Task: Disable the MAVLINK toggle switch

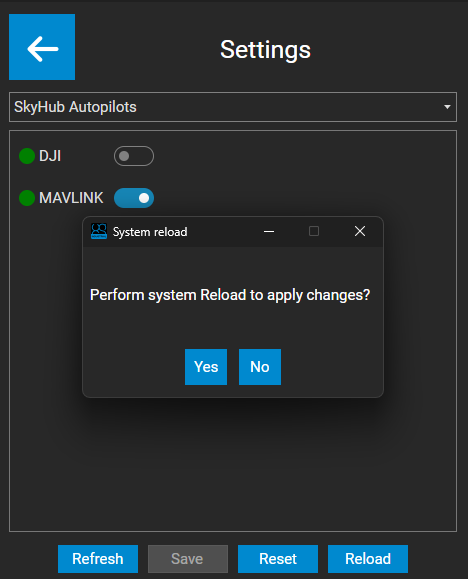Action: [x=134, y=198]
